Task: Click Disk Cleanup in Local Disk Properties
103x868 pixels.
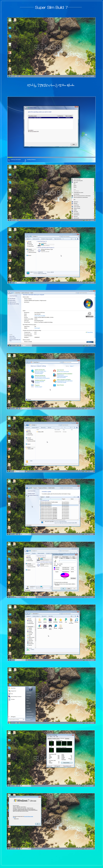Action: click(x=73, y=578)
